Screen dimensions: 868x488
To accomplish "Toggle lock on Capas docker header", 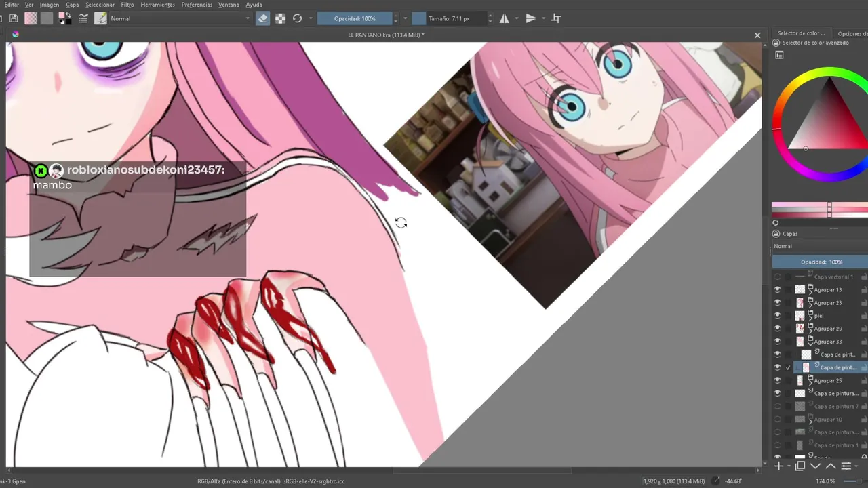I will pyautogui.click(x=776, y=234).
